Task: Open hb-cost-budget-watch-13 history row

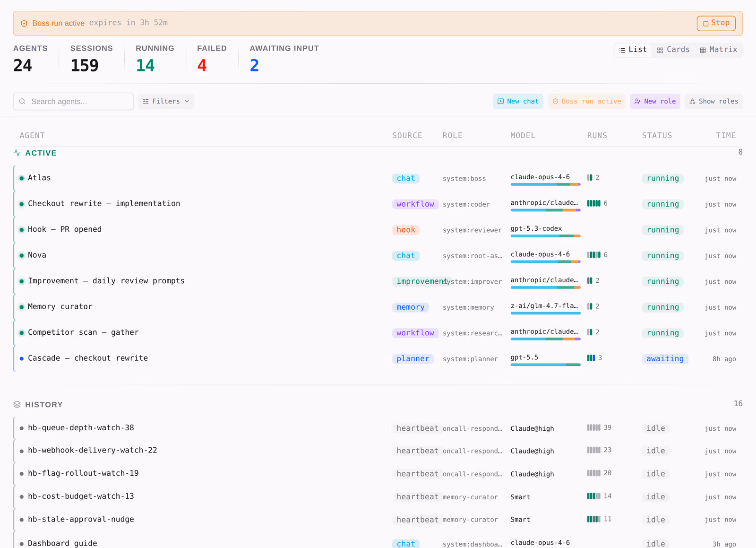Action: (x=378, y=496)
